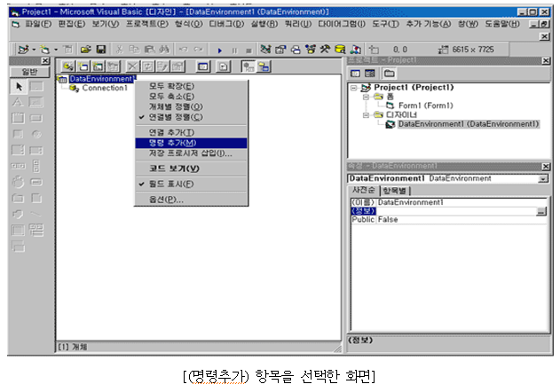The width and height of the screenshot is (560, 392).
Task: Choose 옵션(P)... from context menu
Action: pyautogui.click(x=191, y=200)
